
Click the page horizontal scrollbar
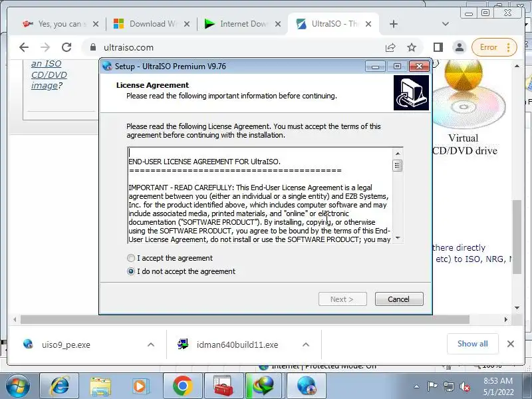pos(245,319)
